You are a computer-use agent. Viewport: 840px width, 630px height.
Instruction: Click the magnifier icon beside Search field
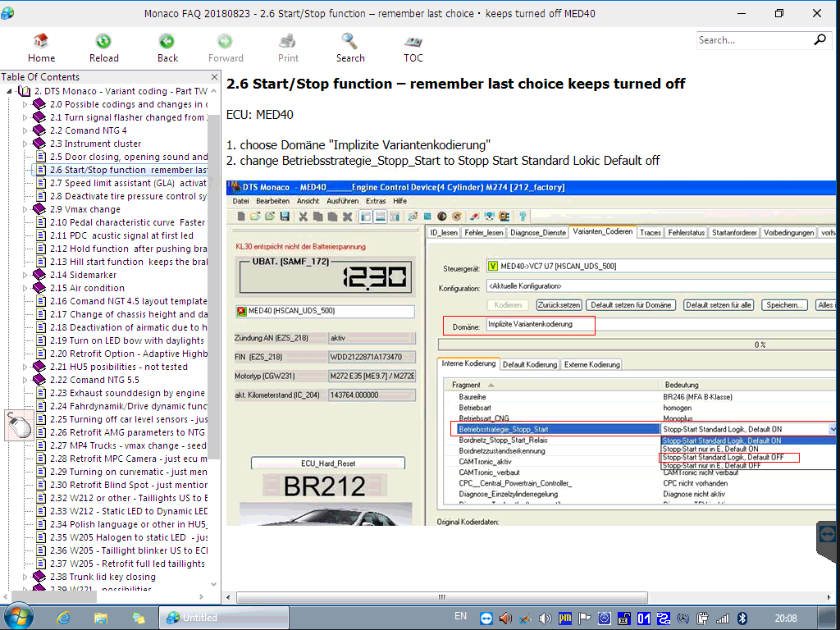pyautogui.click(x=819, y=39)
